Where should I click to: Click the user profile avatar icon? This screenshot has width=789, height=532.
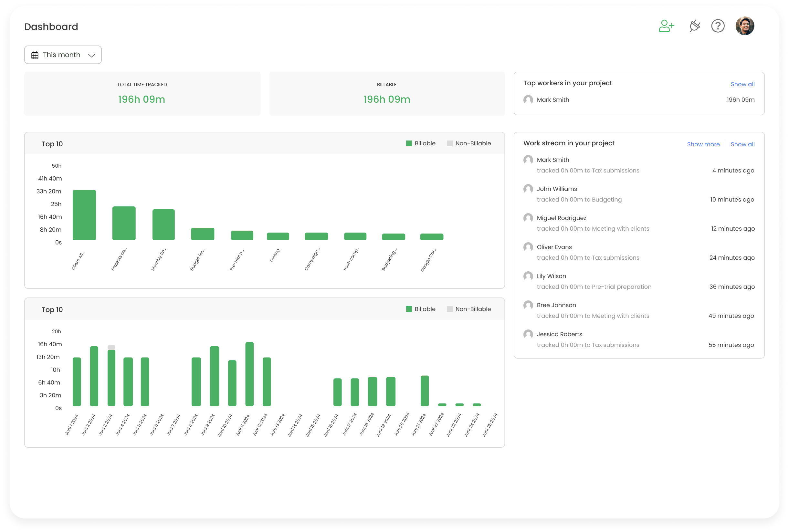click(x=745, y=26)
